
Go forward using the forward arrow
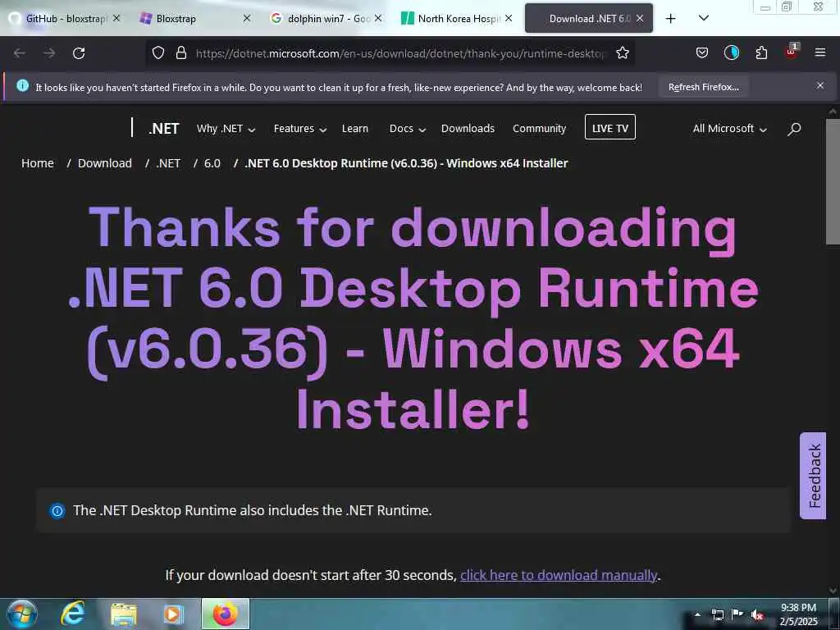pos(49,53)
